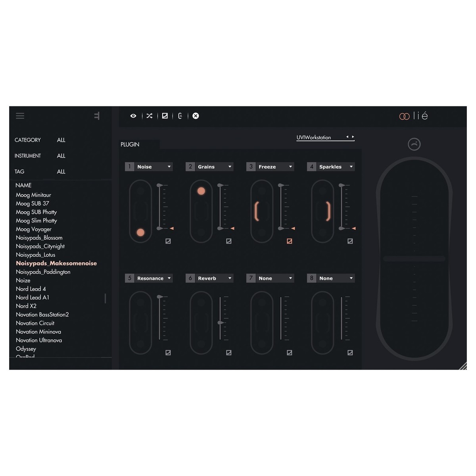
Task: Toggle the checkbox under Sparkles slot
Action: tap(350, 241)
